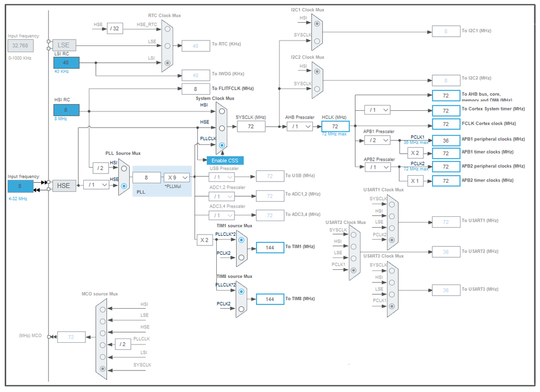The height and width of the screenshot is (392, 540).
Task: Select HSI in MCO source Mux
Action: coord(103,310)
